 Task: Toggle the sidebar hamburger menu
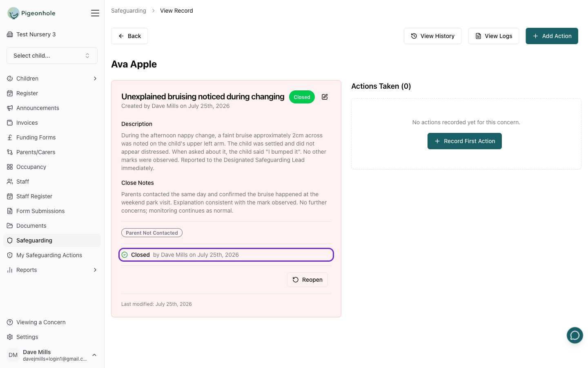tap(95, 13)
